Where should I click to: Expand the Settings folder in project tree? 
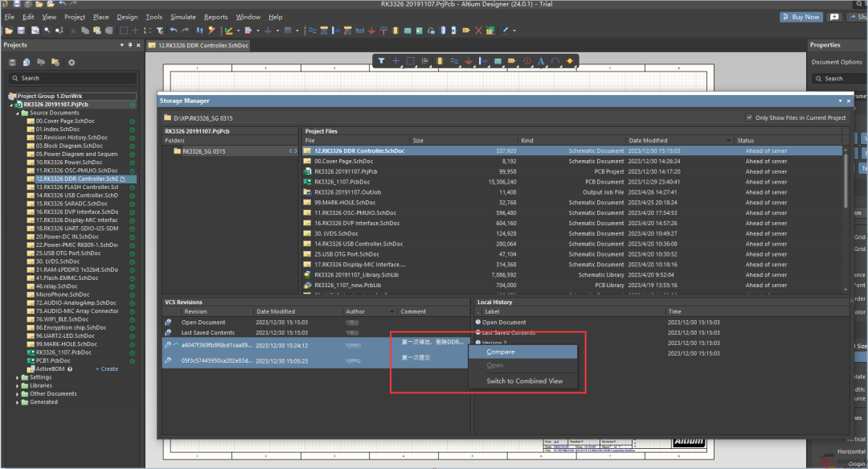click(18, 377)
